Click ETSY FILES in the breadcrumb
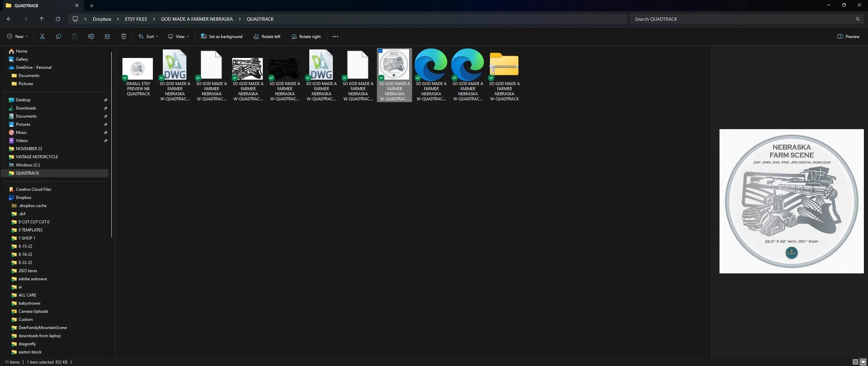 136,19
